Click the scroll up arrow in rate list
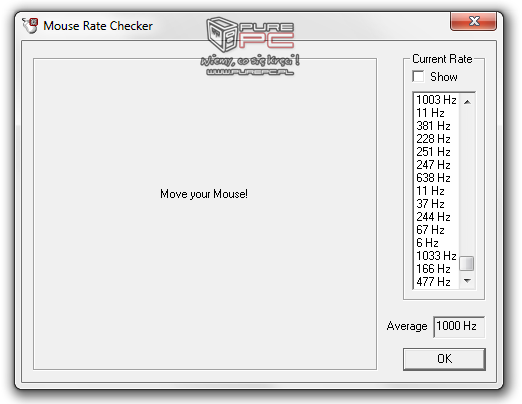522x404 pixels. click(467, 102)
